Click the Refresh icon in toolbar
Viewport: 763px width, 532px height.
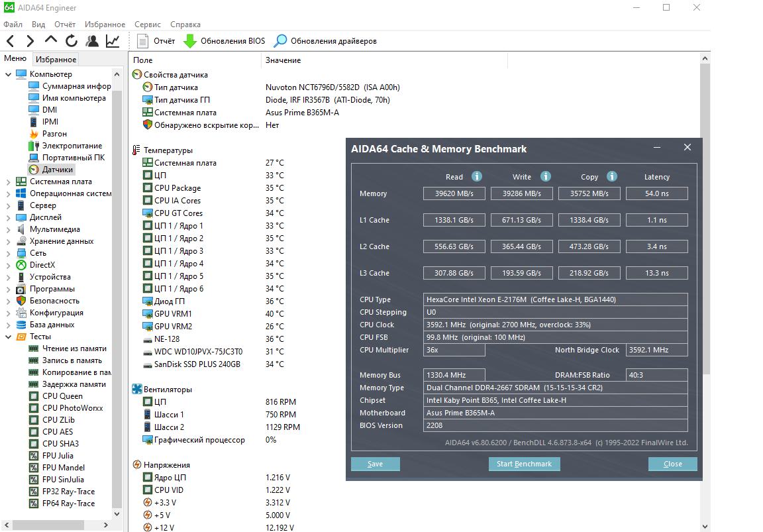(72, 41)
